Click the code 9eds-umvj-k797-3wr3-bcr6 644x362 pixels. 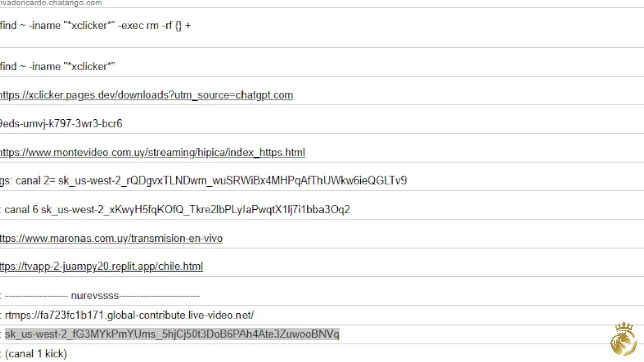61,124
